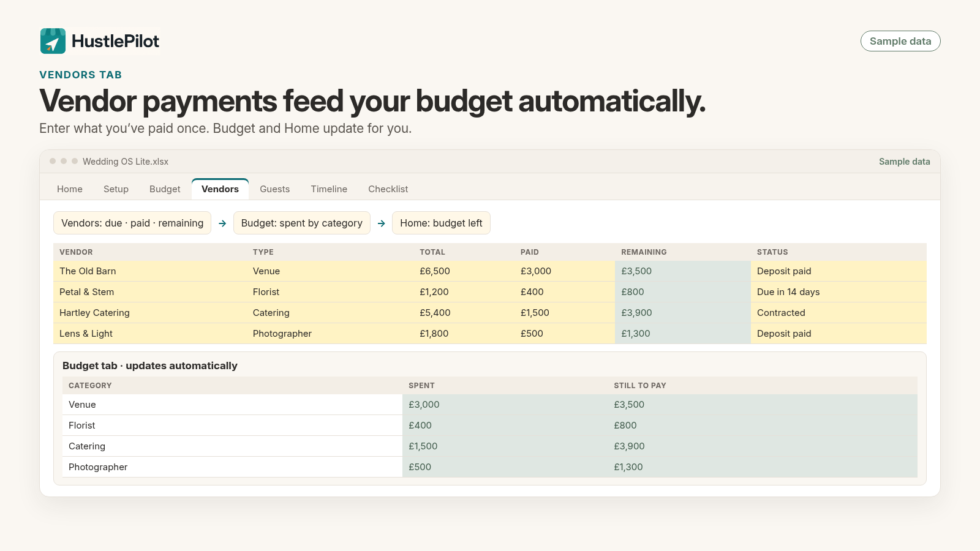Click the 'Budget: spent by category' chip

point(302,223)
